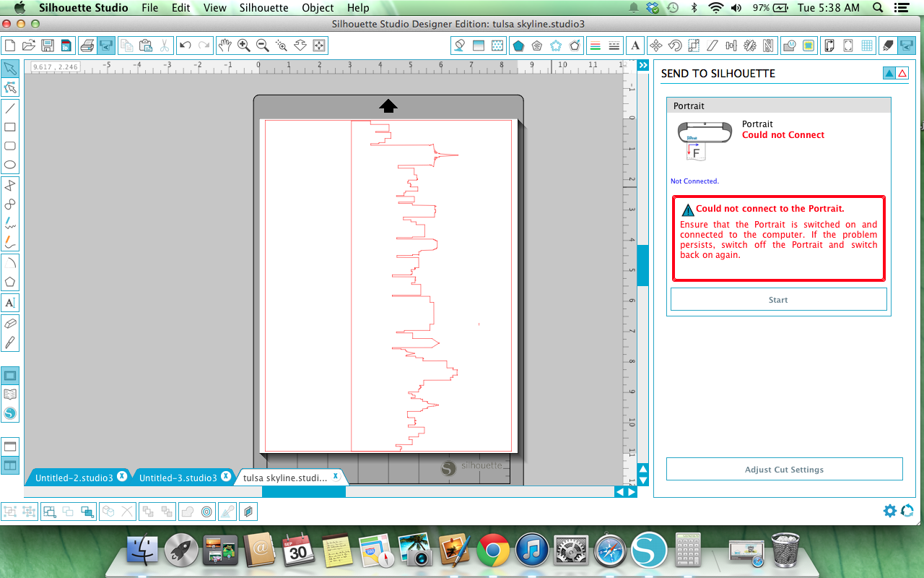Paste with the clipboard icon
This screenshot has height=578, width=924.
[x=145, y=46]
